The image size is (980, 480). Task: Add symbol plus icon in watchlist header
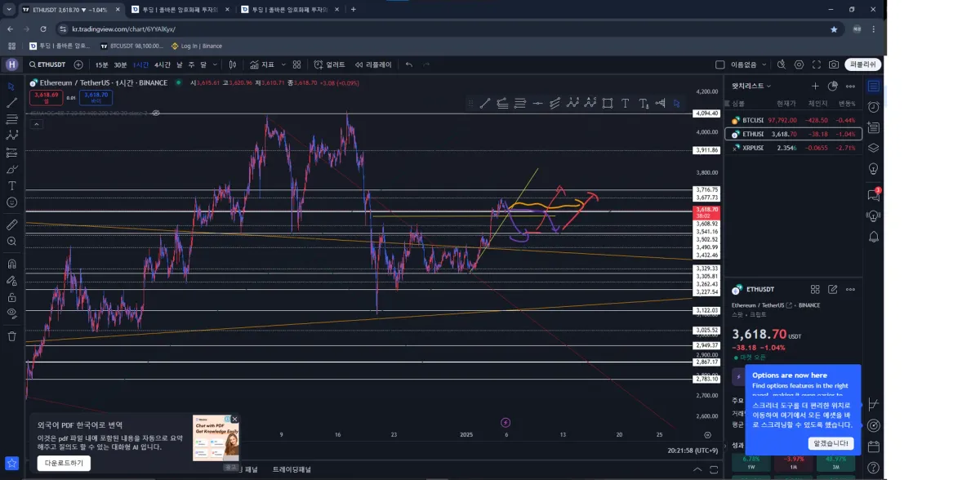coord(815,86)
